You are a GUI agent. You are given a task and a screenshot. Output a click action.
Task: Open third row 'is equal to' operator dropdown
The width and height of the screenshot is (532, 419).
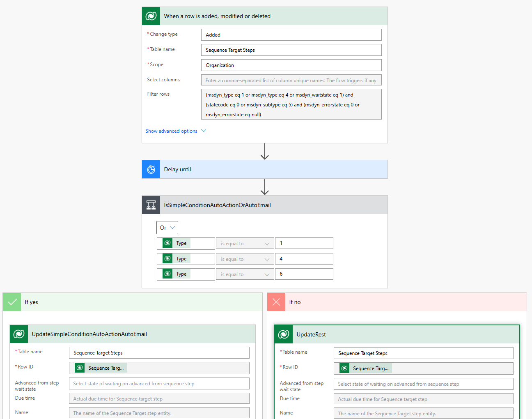click(x=245, y=274)
